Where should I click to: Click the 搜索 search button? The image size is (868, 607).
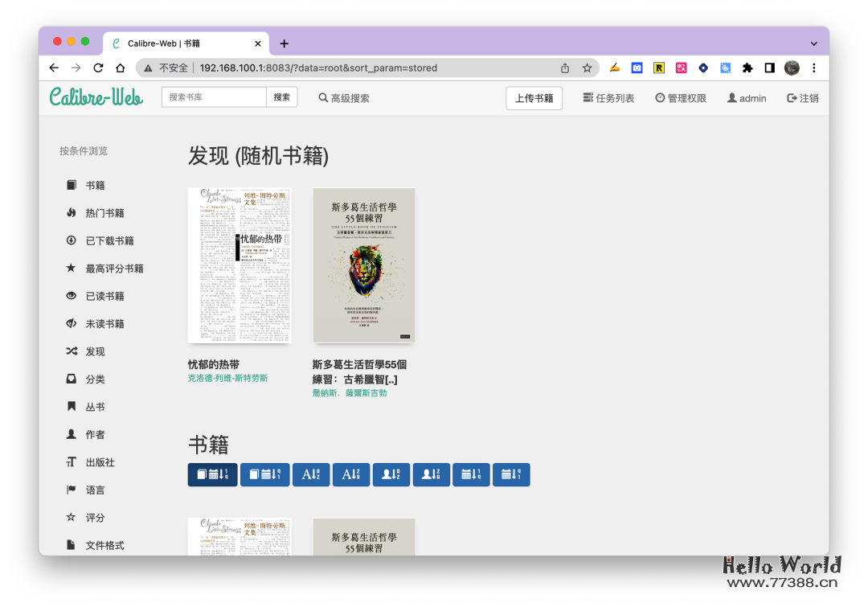coord(282,97)
